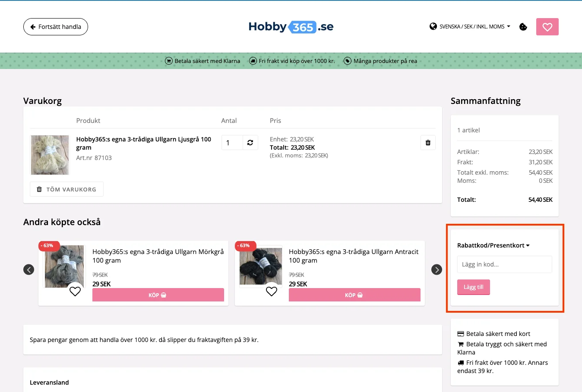Click credit card icon in sidebar
The width and height of the screenshot is (582, 392).
(461, 334)
